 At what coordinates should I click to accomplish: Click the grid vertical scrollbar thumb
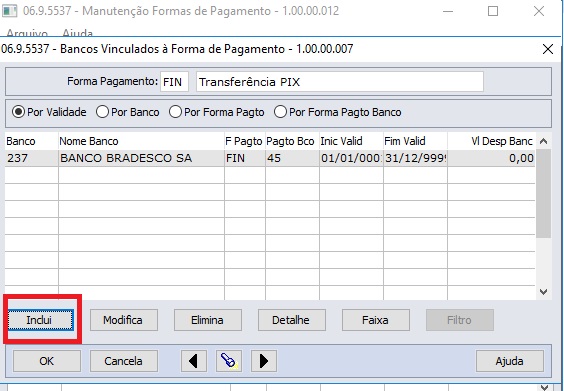click(543, 194)
